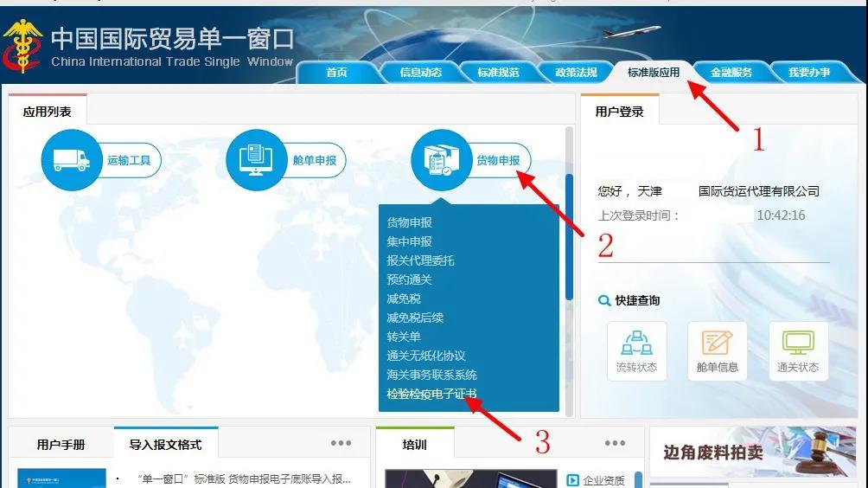Choose 减免税 in the dropdown menu
The height and width of the screenshot is (488, 868).
tap(404, 299)
